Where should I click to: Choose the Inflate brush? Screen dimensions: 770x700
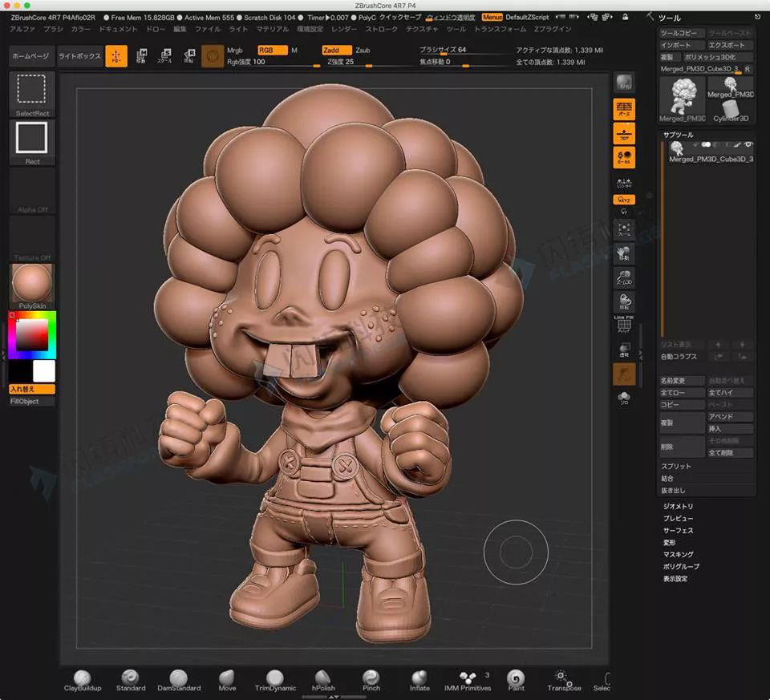coord(419,681)
